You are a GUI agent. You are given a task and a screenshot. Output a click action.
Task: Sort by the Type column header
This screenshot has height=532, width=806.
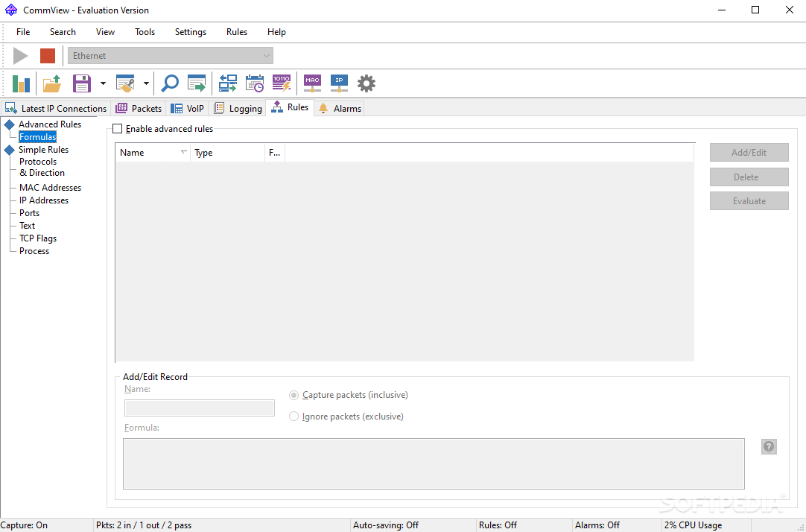(228, 153)
